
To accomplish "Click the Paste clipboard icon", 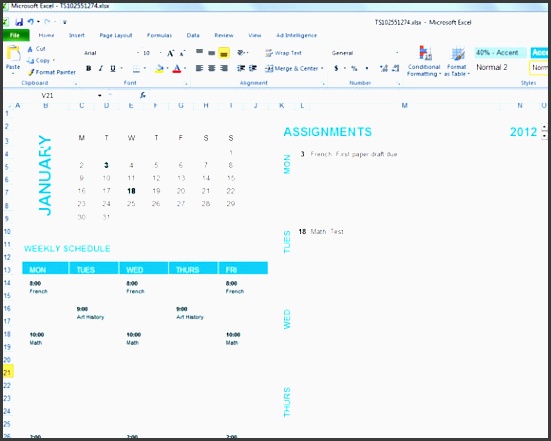I will coord(13,53).
